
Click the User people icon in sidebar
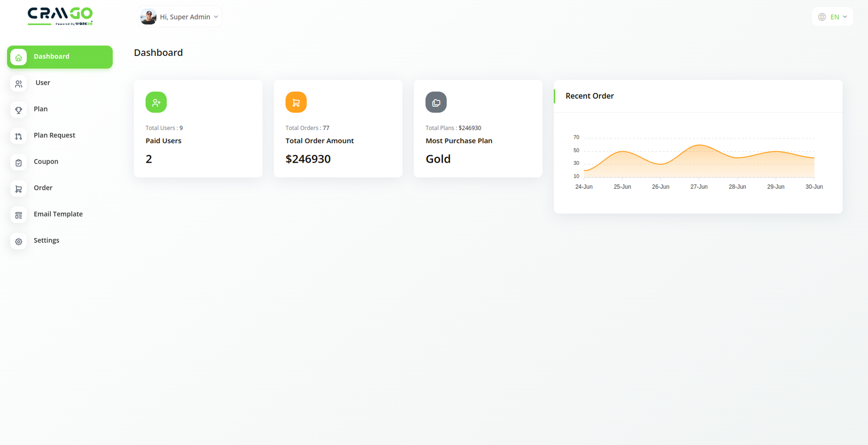click(x=18, y=83)
